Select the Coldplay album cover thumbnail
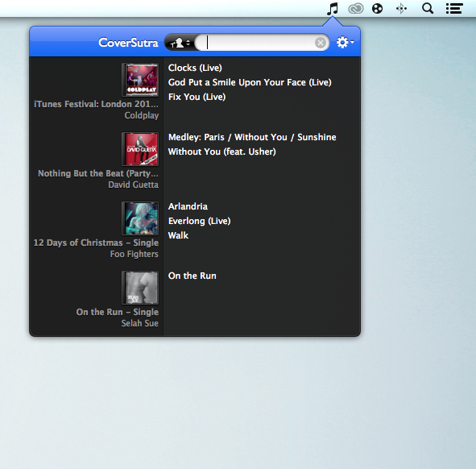This screenshot has height=469, width=476. tap(140, 80)
